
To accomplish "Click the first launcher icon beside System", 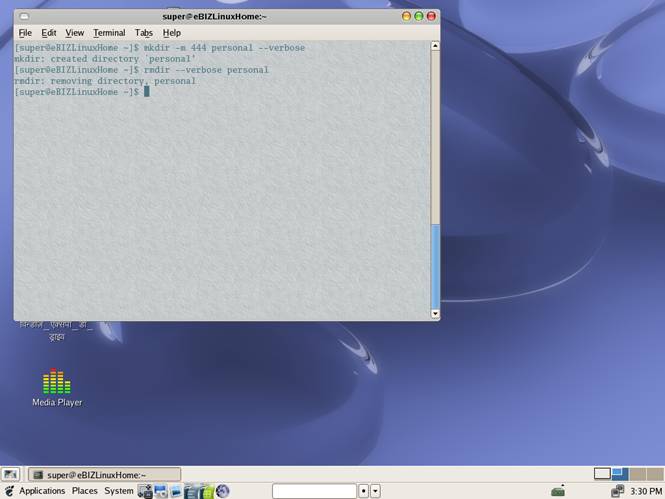I will tap(145, 491).
